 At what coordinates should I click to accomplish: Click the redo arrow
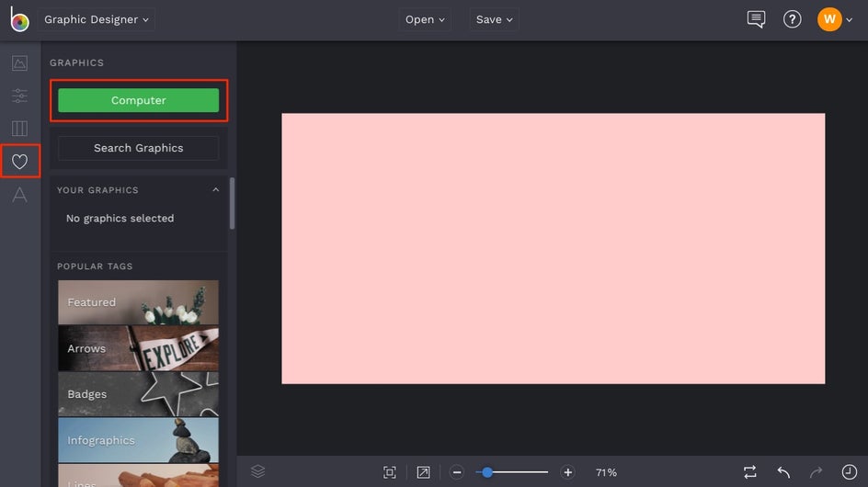[816, 472]
